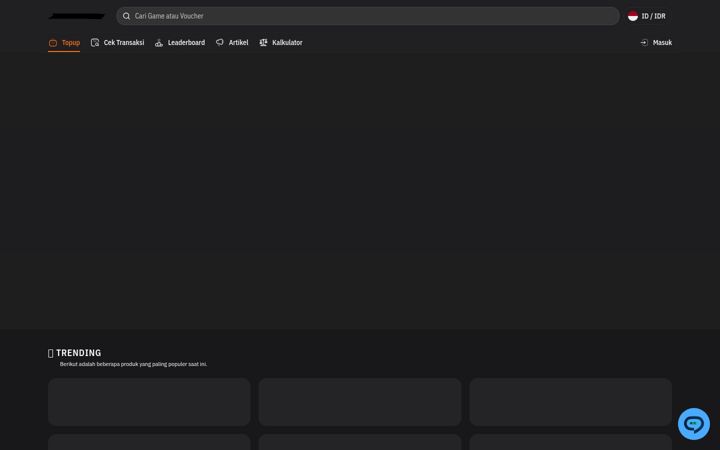The image size is (720, 450).
Task: Open the ID / IDR region selector
Action: [x=647, y=16]
